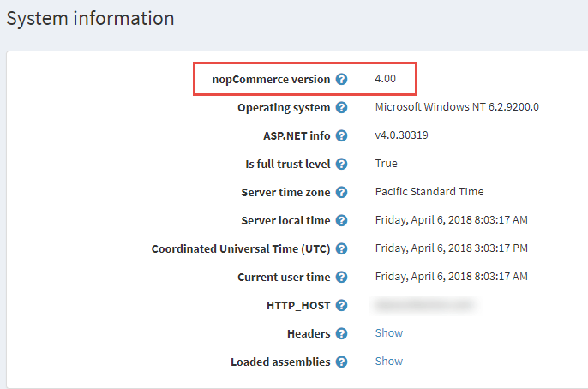Click the True trust level value
The image size is (588, 389).
click(386, 164)
